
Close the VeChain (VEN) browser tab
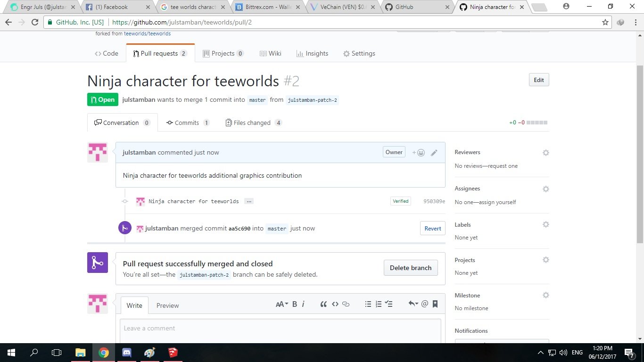pos(373,7)
